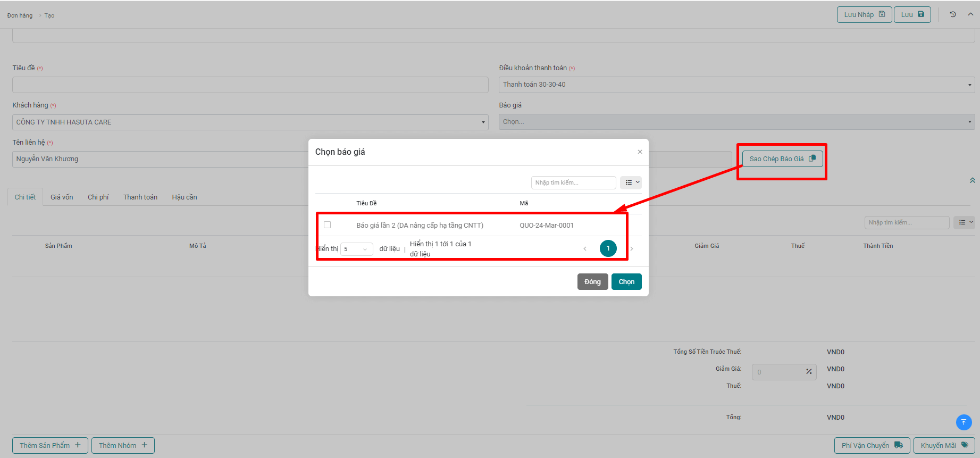980x458 pixels.
Task: Tick checkbox for Báo giá lần 2
Action: [x=328, y=225]
